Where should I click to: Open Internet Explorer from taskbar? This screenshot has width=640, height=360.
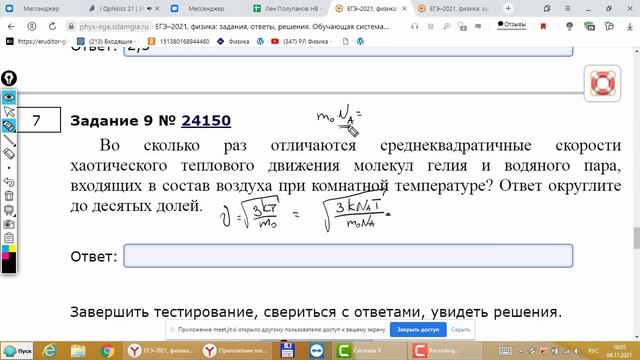coord(49,351)
